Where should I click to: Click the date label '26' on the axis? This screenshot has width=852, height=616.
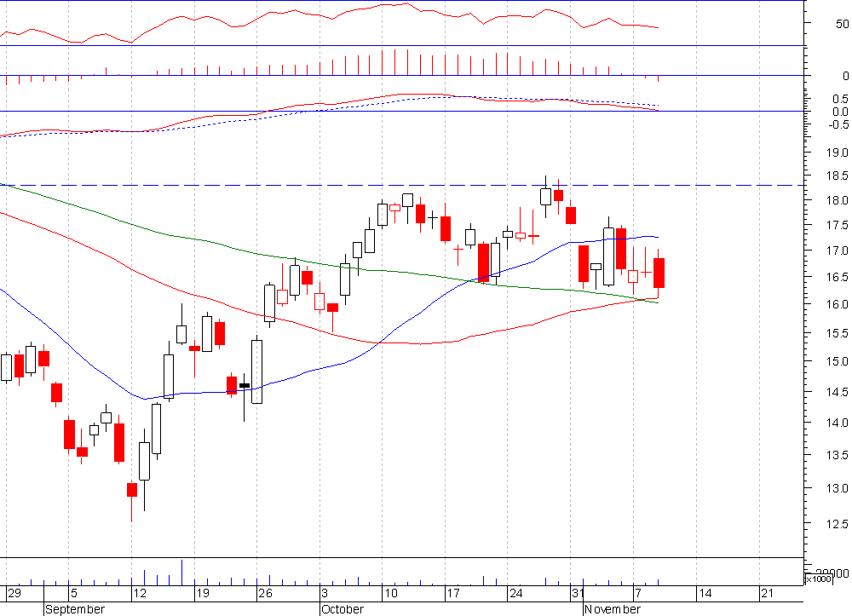click(x=266, y=593)
